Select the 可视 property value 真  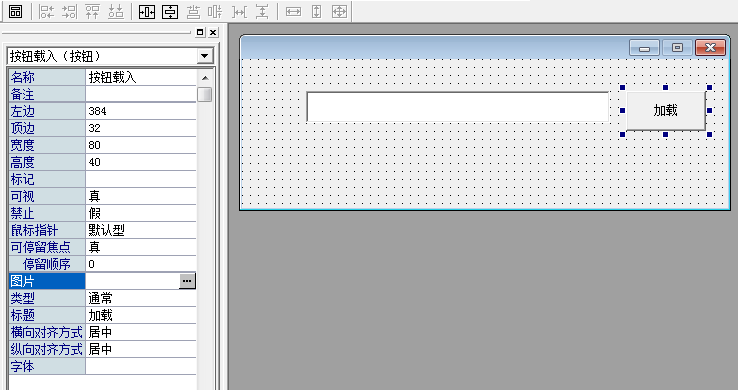pos(141,196)
